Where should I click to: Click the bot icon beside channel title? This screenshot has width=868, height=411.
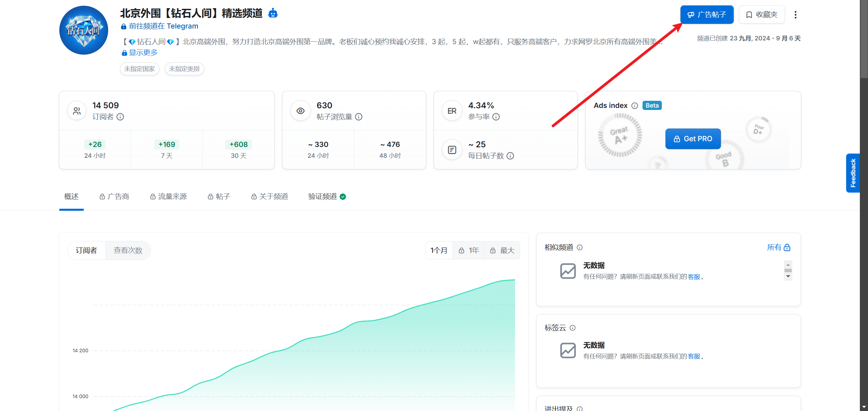coord(273,14)
